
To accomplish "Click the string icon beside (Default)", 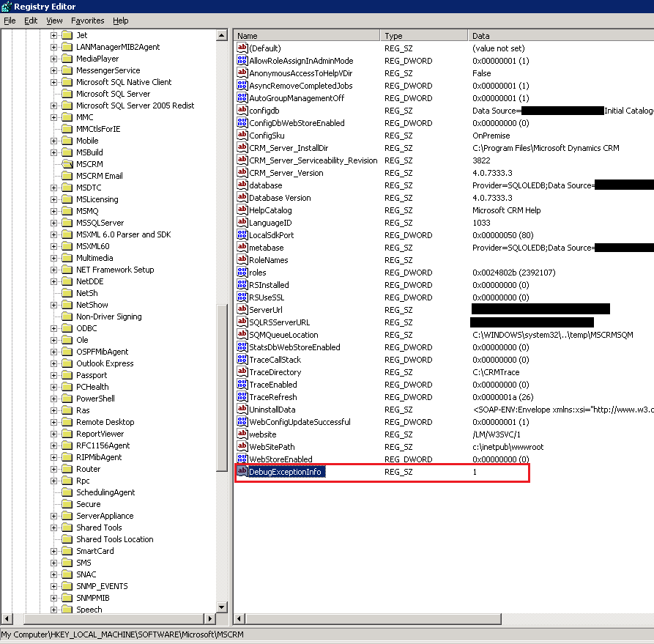I will point(242,48).
